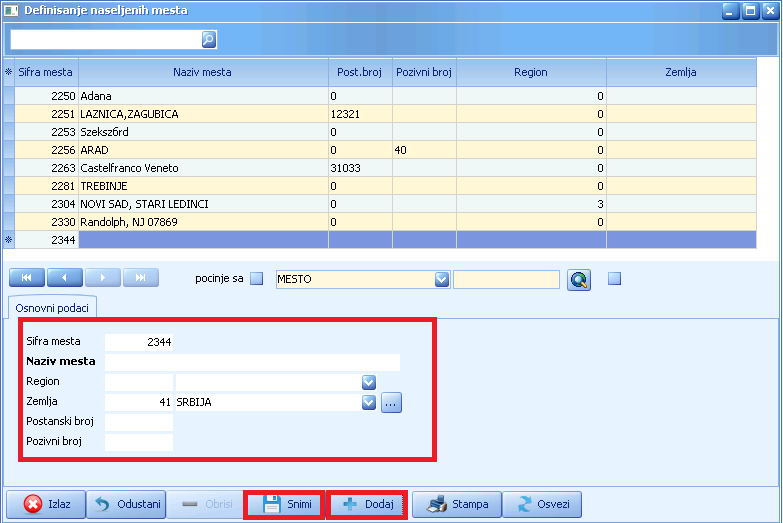Go to the next record

coord(103,278)
